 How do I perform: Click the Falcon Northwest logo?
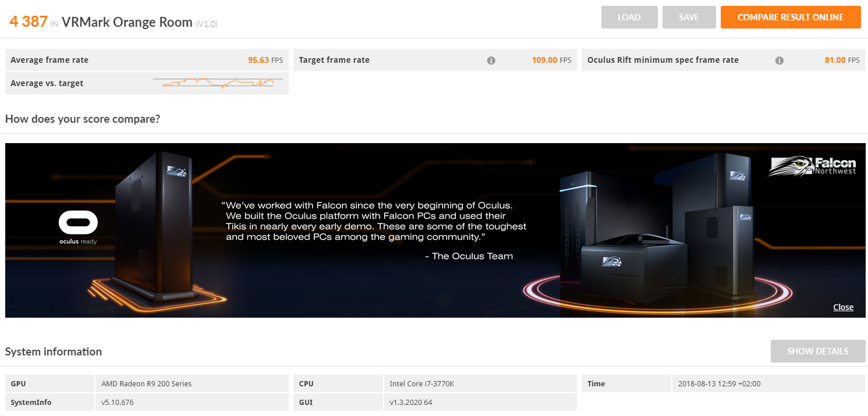pyautogui.click(x=812, y=166)
